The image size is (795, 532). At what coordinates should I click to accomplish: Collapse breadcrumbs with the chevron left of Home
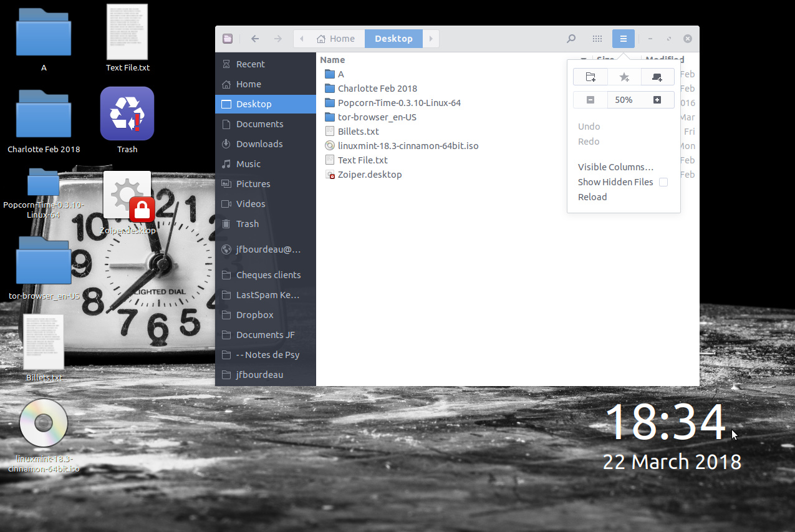coord(301,38)
